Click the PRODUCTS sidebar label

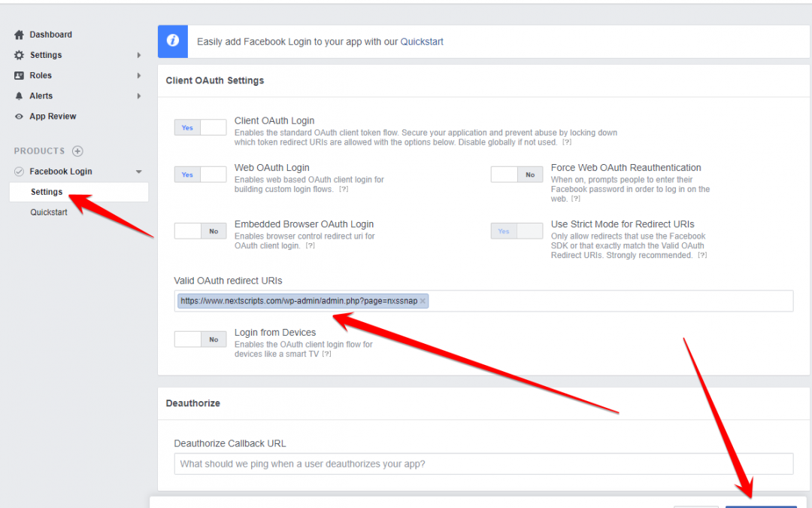(39, 151)
